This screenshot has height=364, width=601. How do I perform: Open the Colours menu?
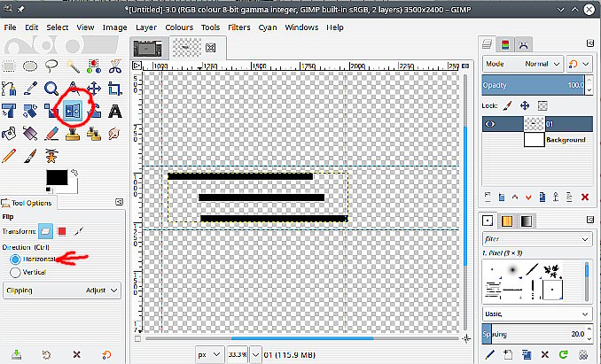[x=178, y=27]
